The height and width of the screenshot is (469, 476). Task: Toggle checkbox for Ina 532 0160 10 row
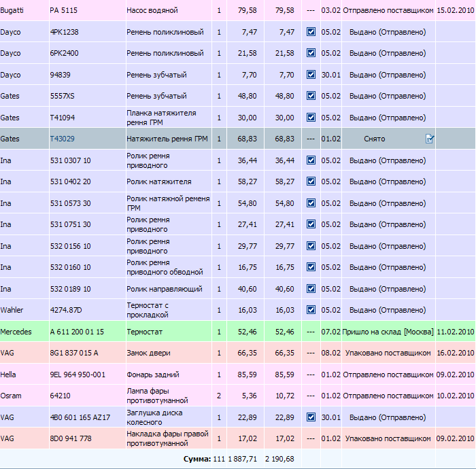pos(311,266)
